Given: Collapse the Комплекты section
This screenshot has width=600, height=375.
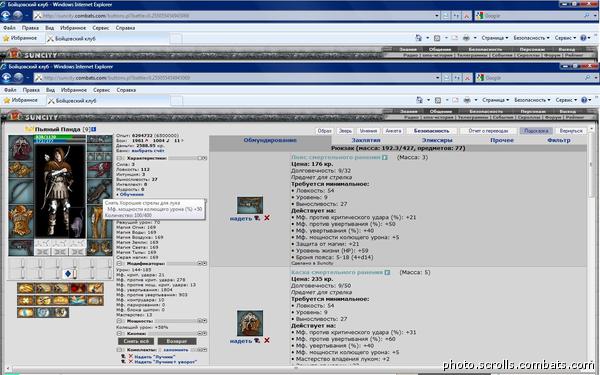Looking at the screenshot, I should coord(120,350).
